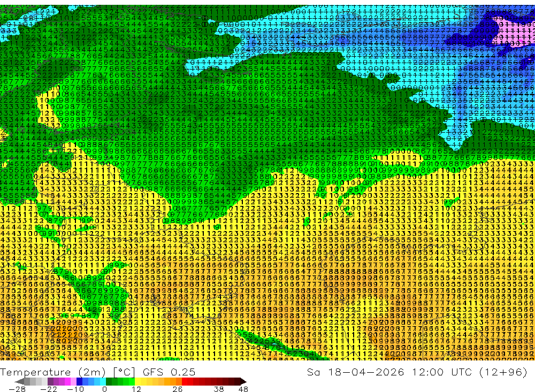Click the date "Sa 18-04-2026"
This screenshot has width=535, height=392.
(355, 372)
